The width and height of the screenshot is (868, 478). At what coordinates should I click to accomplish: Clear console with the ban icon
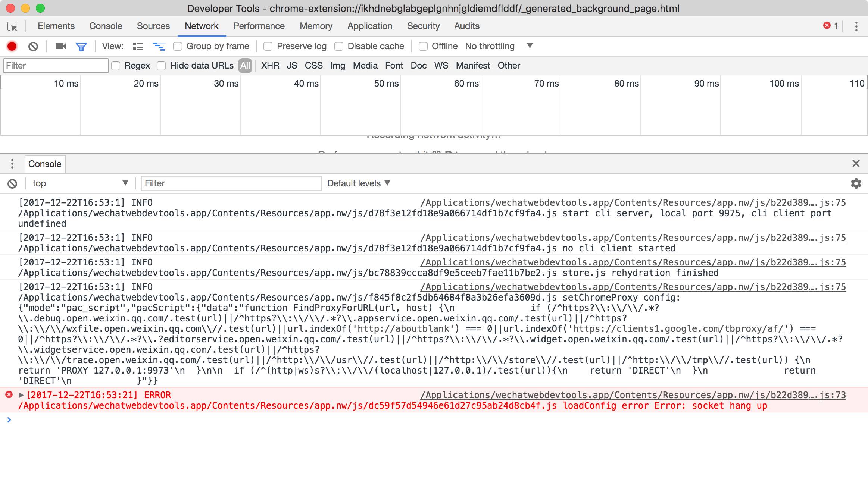coord(12,183)
